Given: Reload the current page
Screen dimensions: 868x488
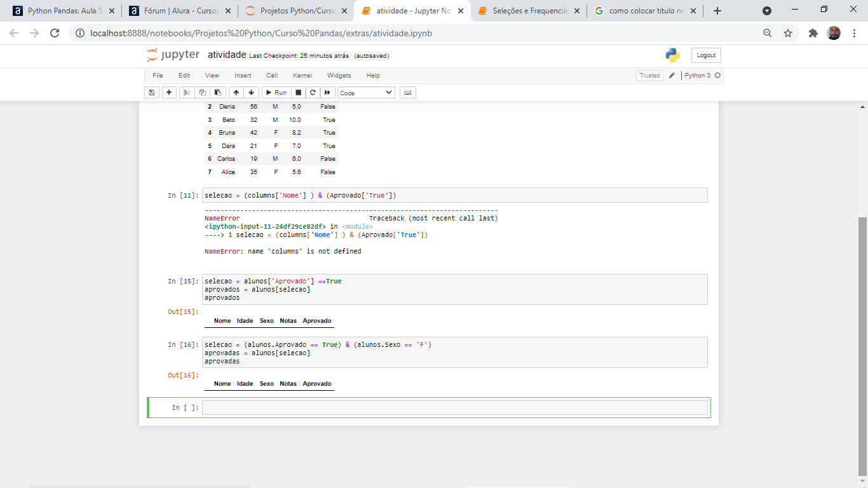Looking at the screenshot, I should (x=55, y=33).
